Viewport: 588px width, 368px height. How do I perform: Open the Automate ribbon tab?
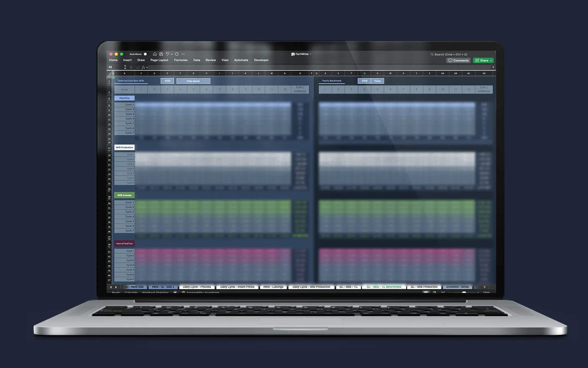point(241,60)
